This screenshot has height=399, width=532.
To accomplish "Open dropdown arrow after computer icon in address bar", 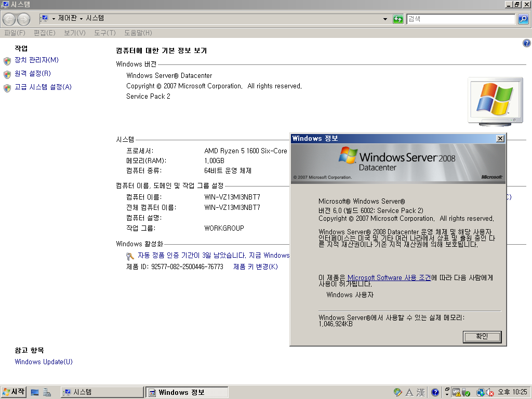I will (x=54, y=19).
